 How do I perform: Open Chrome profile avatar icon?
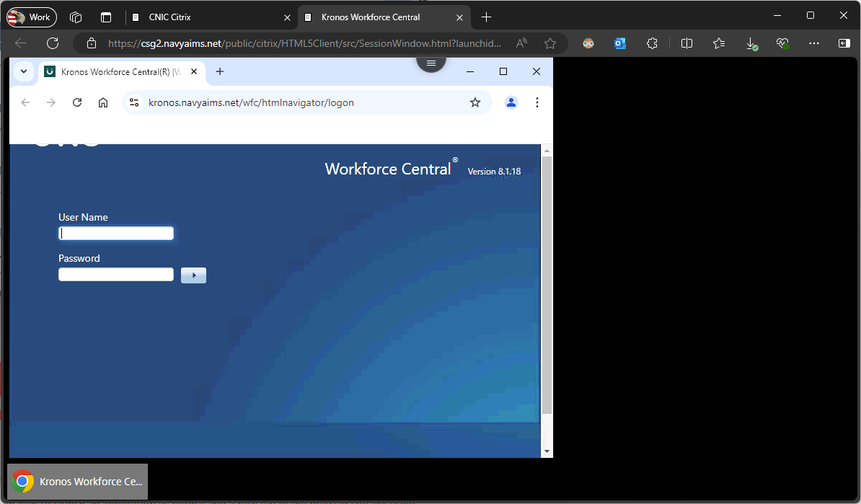tap(511, 102)
